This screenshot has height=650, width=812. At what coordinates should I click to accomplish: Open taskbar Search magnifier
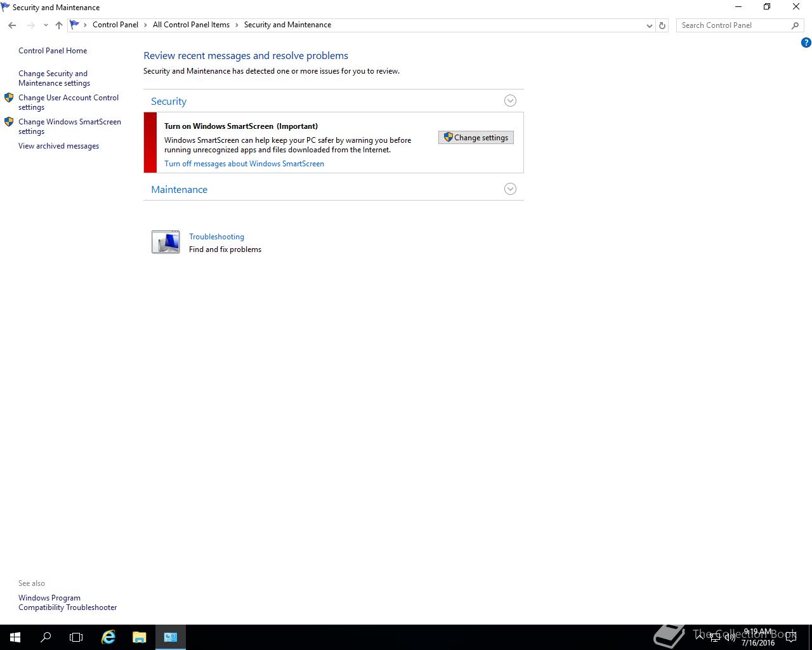(x=46, y=637)
